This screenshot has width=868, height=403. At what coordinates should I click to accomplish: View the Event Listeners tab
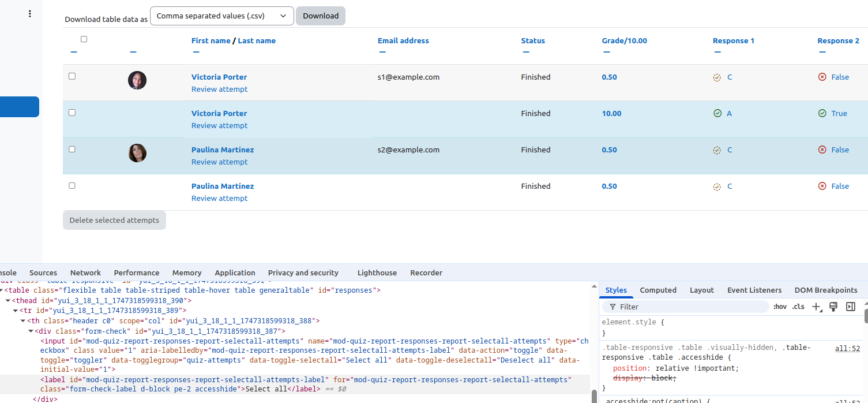(x=754, y=290)
